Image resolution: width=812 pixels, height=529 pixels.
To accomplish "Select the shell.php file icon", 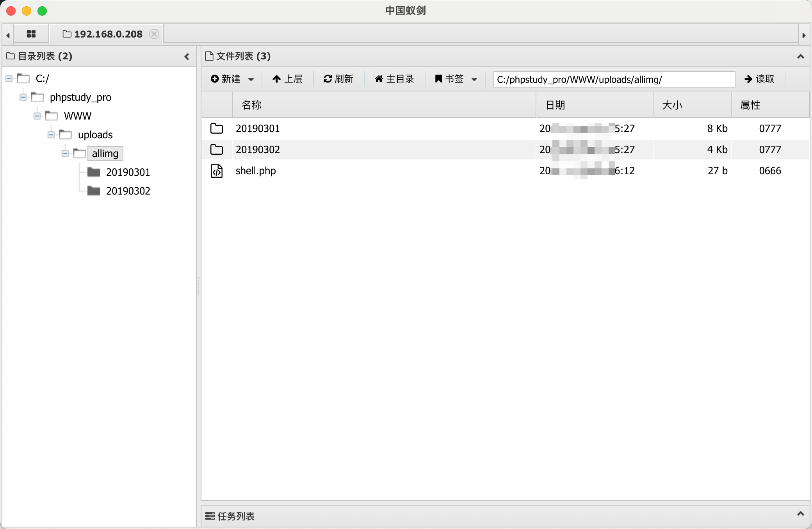I will 217,171.
